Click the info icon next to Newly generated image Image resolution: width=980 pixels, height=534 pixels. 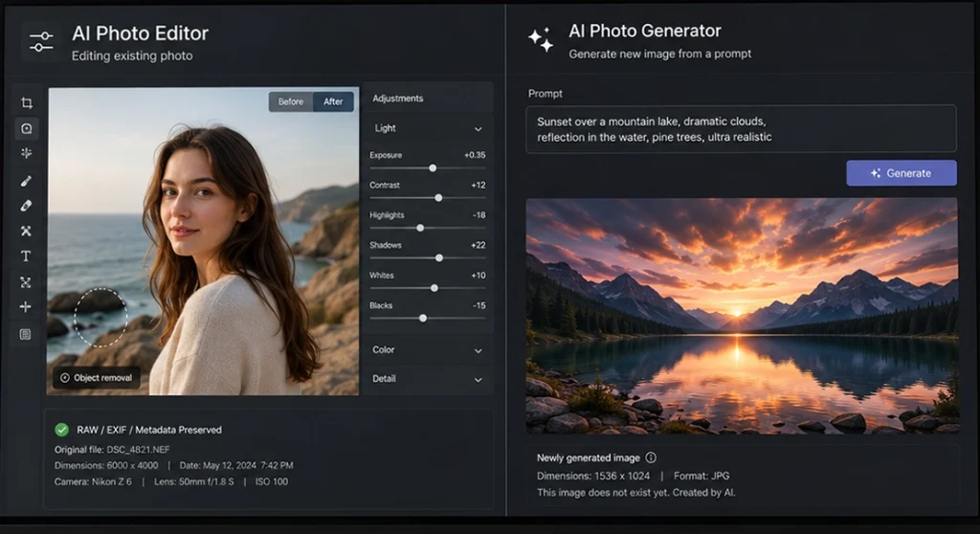(651, 457)
